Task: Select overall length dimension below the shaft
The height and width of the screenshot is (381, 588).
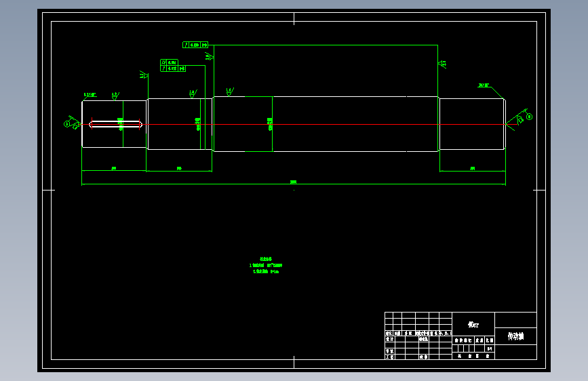Action: 293,182
